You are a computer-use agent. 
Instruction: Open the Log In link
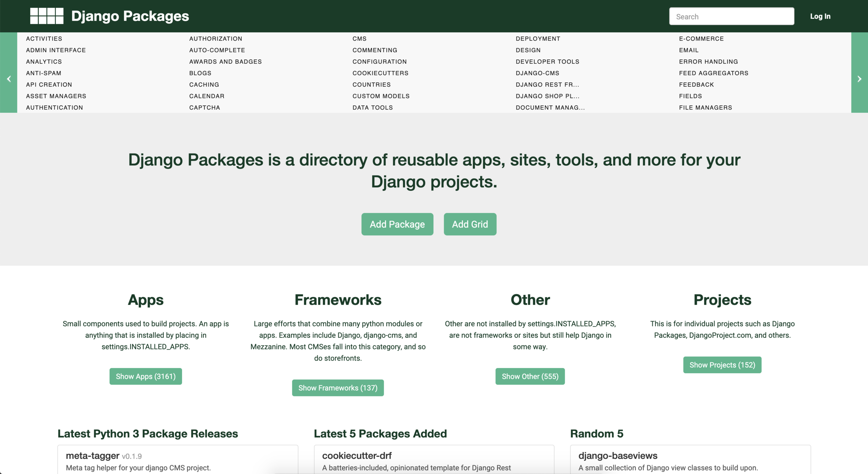[x=820, y=17]
